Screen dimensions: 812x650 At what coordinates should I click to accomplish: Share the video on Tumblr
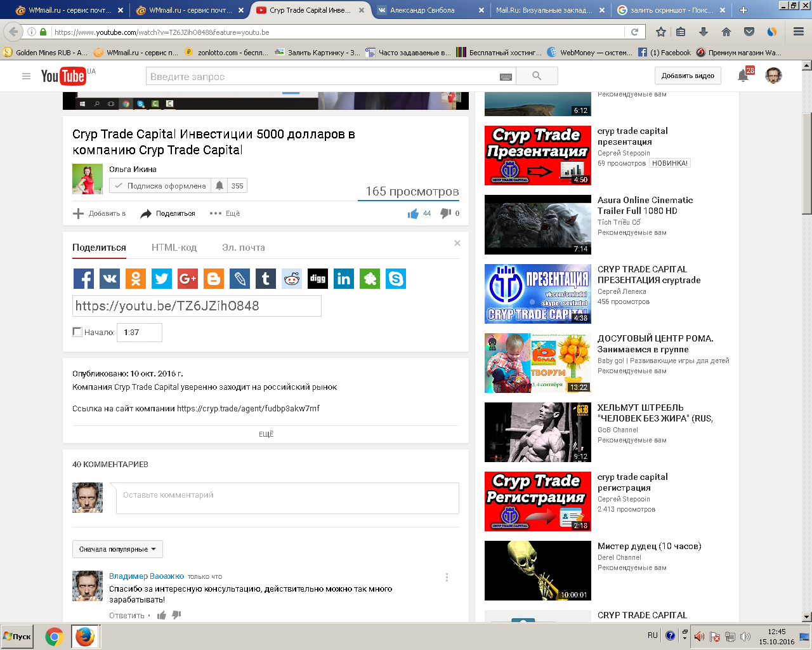click(x=266, y=279)
